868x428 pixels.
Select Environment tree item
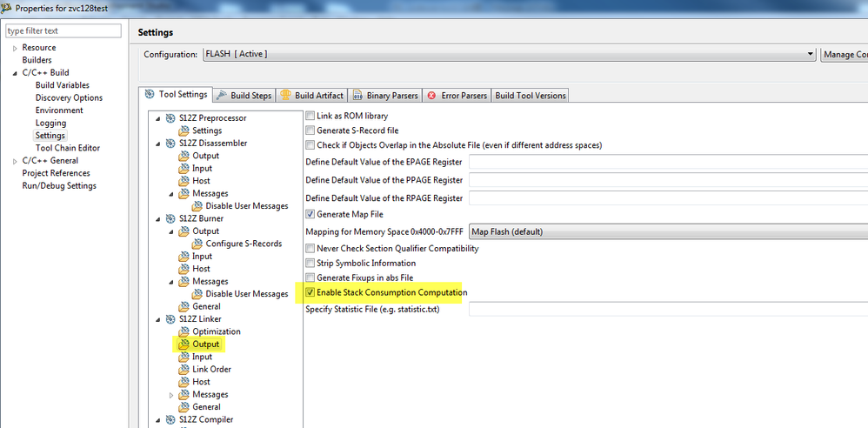click(59, 110)
